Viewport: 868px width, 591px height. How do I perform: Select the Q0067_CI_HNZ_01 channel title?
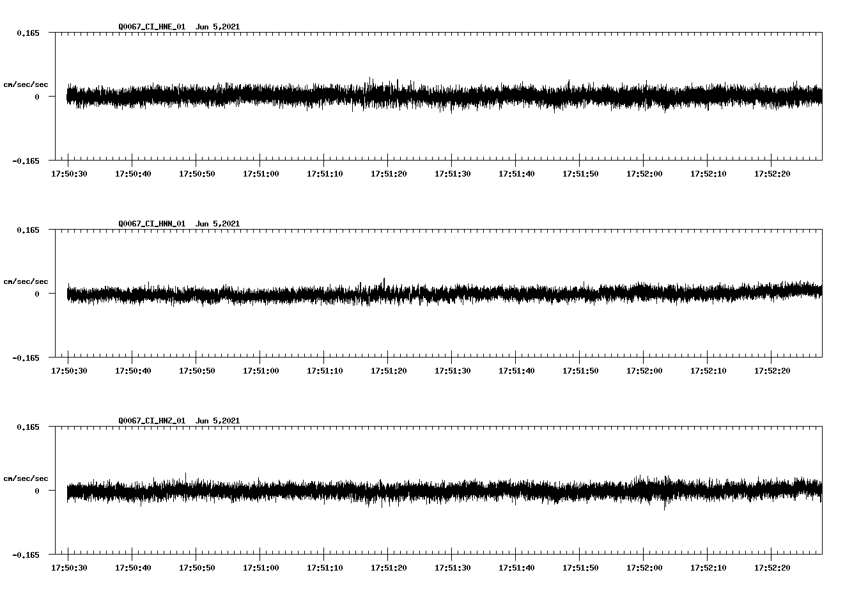[151, 421]
